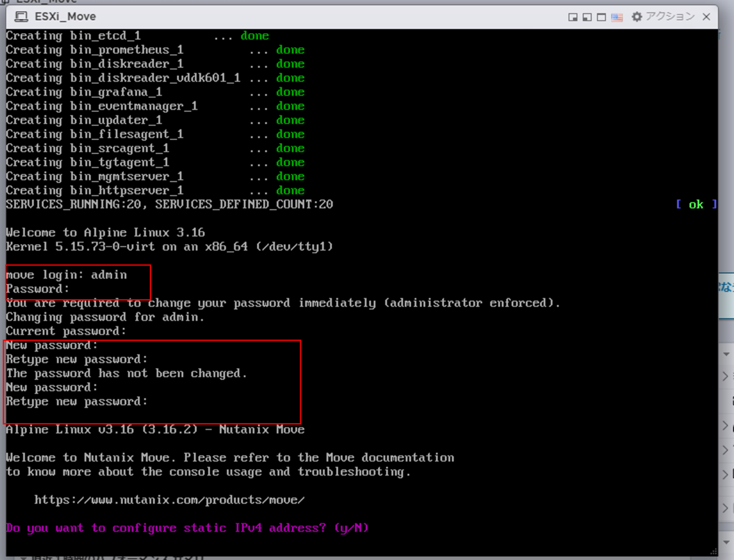Click the 'Creating bin_mgmtserver_1' line
The width and height of the screenshot is (734, 560).
155,176
